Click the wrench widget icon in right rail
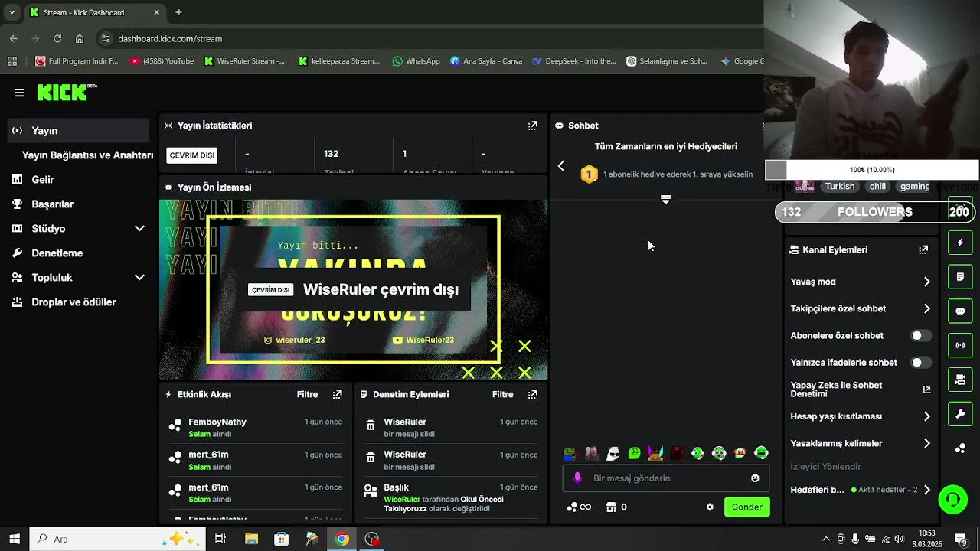The image size is (980, 551). click(x=960, y=414)
